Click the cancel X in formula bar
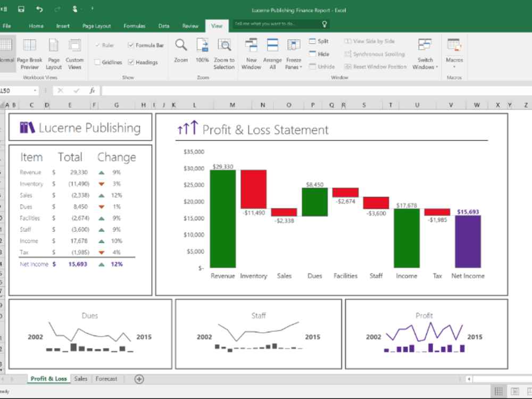This screenshot has width=532, height=399. [x=61, y=90]
